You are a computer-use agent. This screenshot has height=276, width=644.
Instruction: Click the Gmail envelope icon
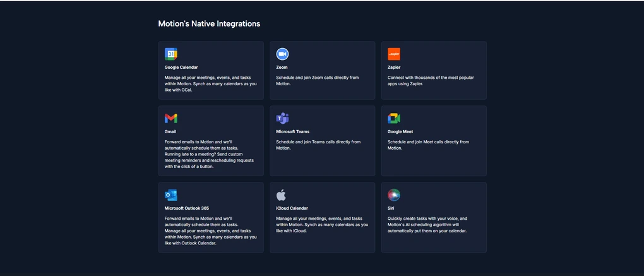pyautogui.click(x=171, y=118)
